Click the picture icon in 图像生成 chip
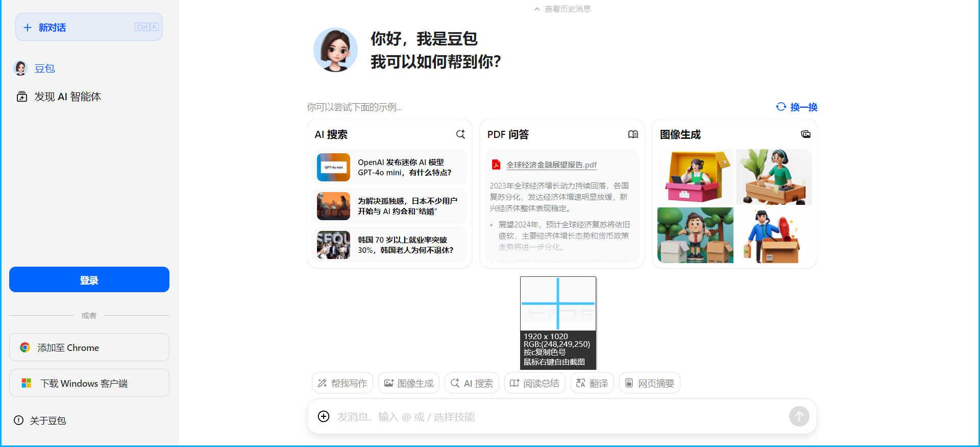Image resolution: width=980 pixels, height=447 pixels. 389,383
